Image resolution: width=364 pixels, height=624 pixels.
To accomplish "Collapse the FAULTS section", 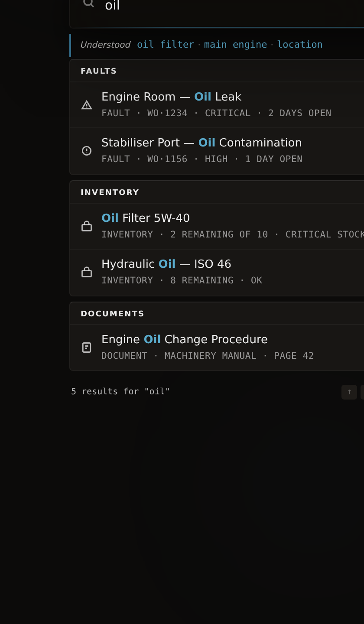I will click(x=98, y=71).
